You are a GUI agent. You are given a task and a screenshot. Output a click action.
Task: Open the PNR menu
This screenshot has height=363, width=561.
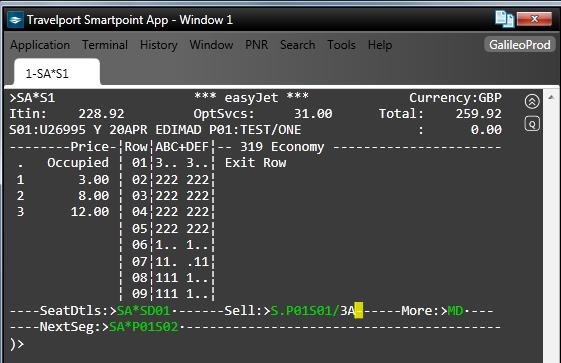pos(257,45)
